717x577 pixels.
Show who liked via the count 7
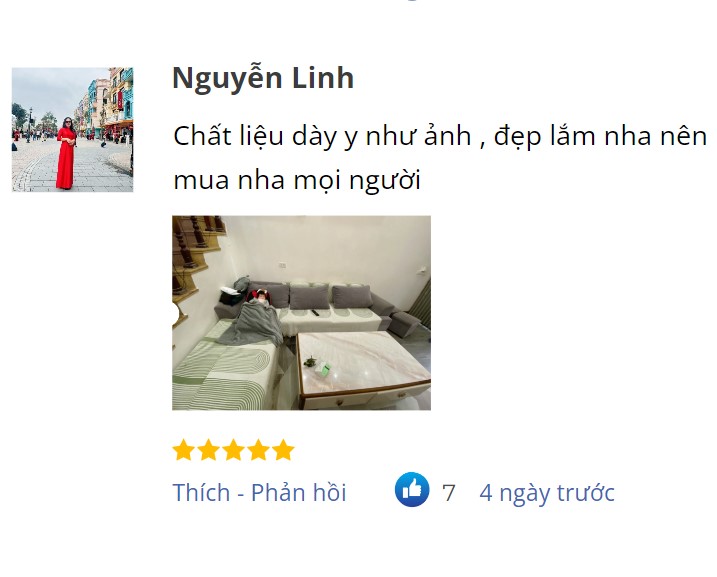(x=449, y=493)
